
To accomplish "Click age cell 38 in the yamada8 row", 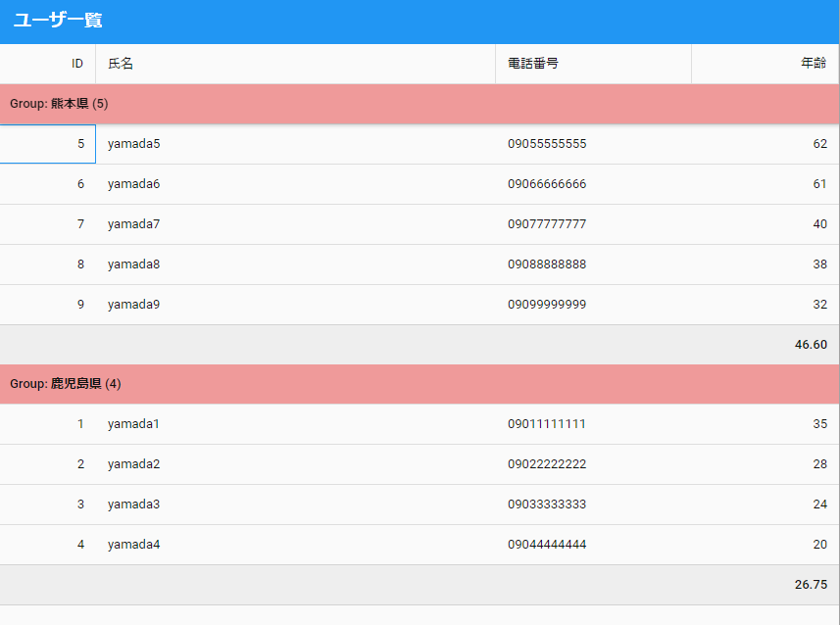I will [x=765, y=264].
